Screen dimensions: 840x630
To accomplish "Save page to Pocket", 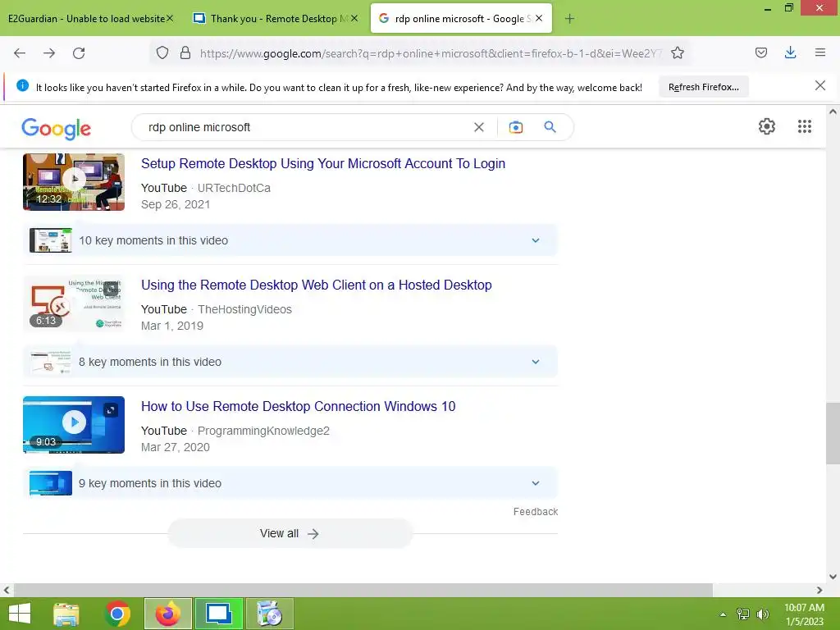I will click(761, 52).
